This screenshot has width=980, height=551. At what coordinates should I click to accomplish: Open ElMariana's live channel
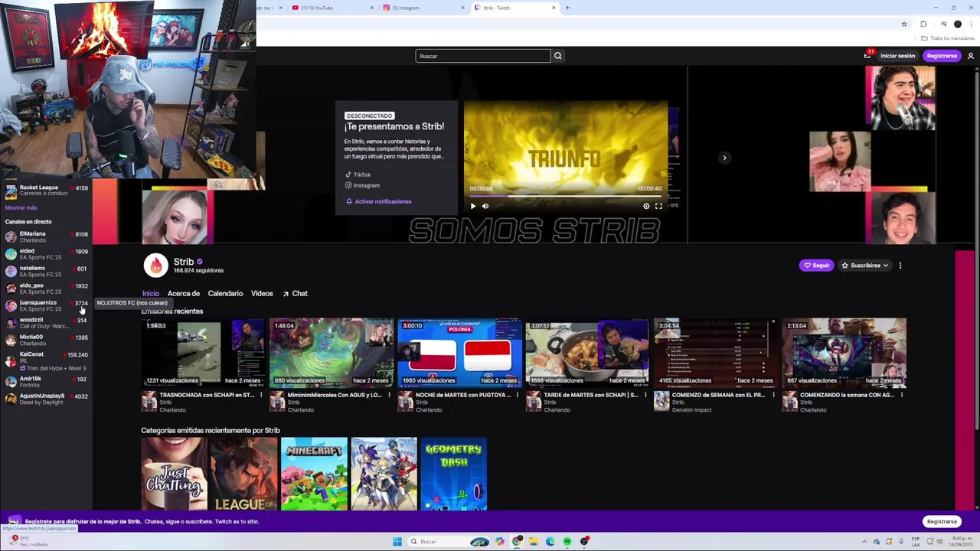pyautogui.click(x=46, y=236)
